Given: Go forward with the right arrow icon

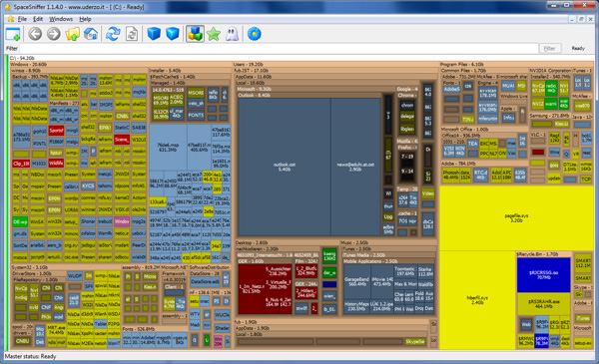Looking at the screenshot, I should pyautogui.click(x=54, y=34).
